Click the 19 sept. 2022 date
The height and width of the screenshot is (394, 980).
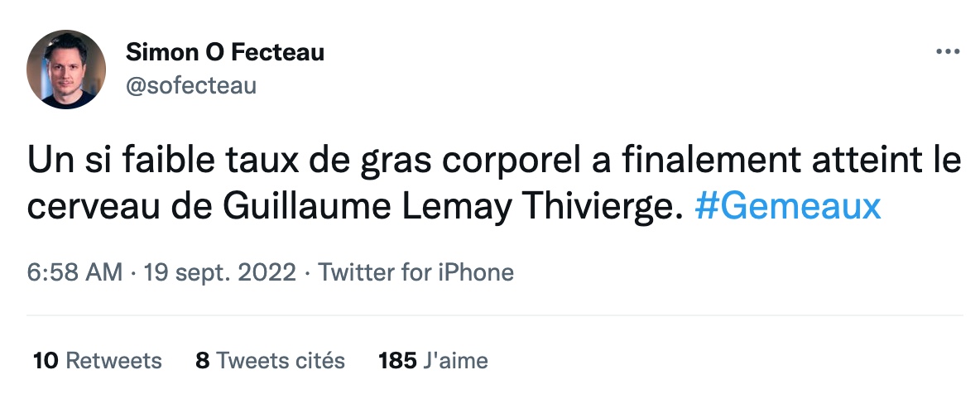219,271
